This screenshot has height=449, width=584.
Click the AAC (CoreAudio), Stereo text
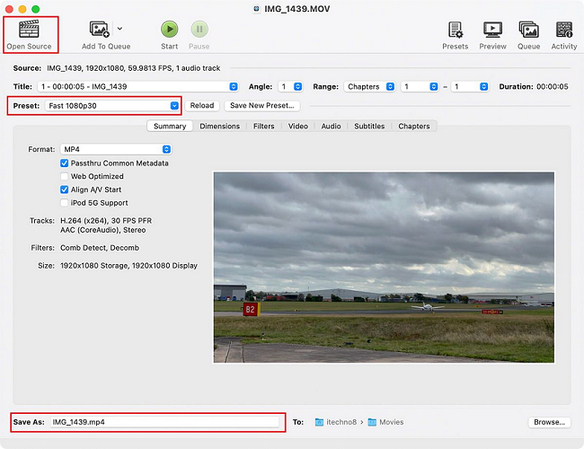point(103,230)
